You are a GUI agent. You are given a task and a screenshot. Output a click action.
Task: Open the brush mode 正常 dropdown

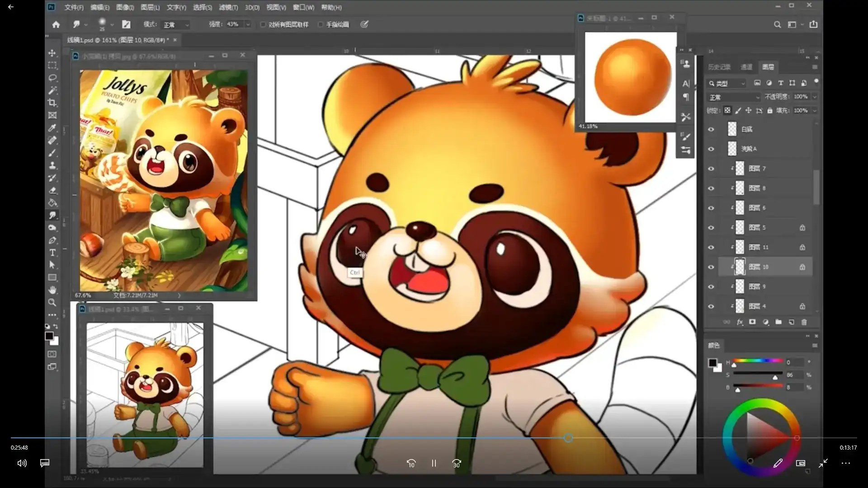click(176, 25)
